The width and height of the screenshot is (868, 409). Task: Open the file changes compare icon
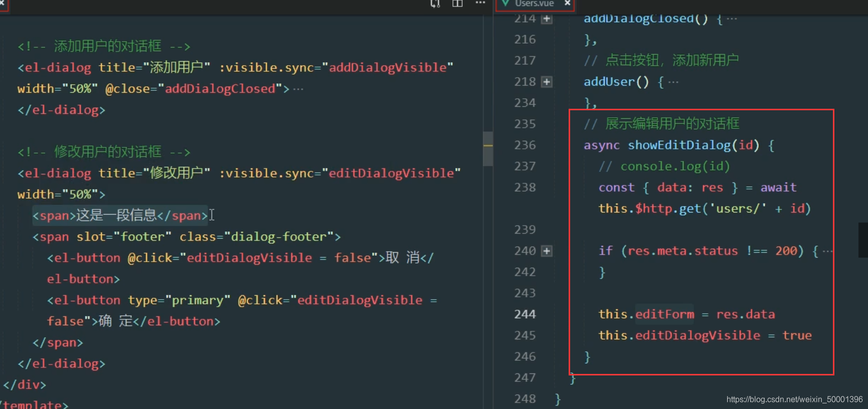tap(435, 4)
